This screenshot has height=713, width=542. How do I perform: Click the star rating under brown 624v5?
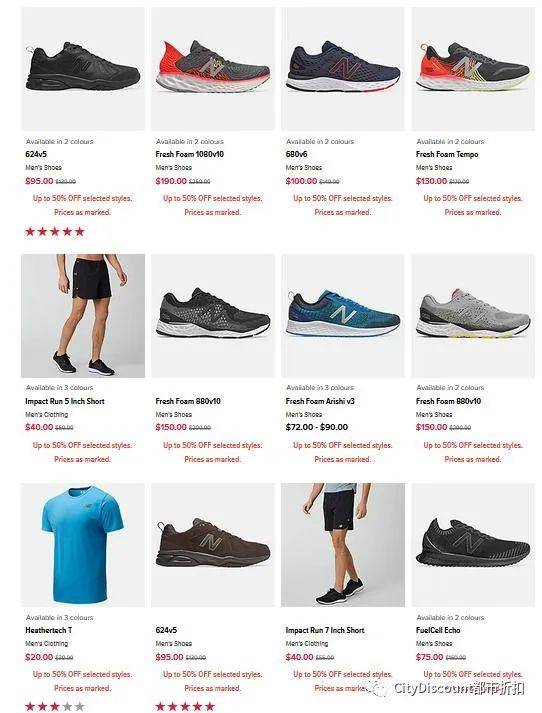(185, 707)
